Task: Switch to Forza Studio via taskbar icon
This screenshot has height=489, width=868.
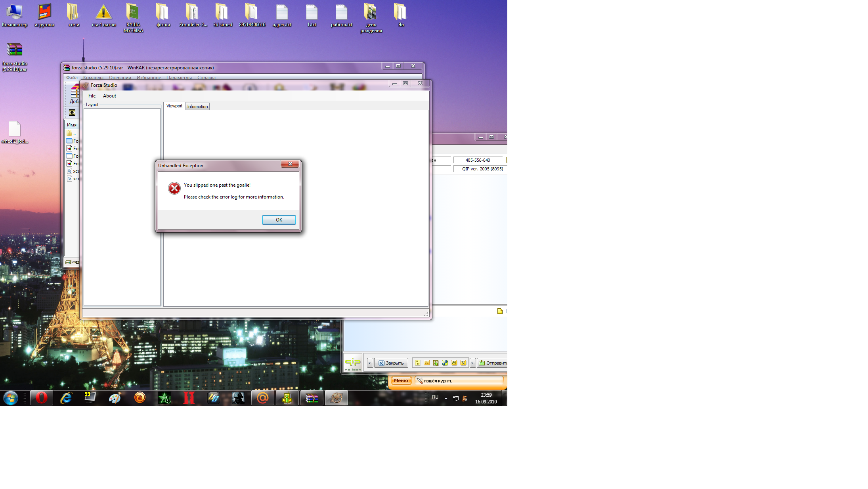Action: 336,398
